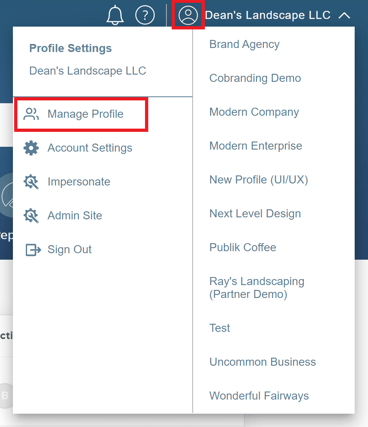Click the Admin Site gear-wrench icon
The width and height of the screenshot is (368, 427).
coord(31,215)
